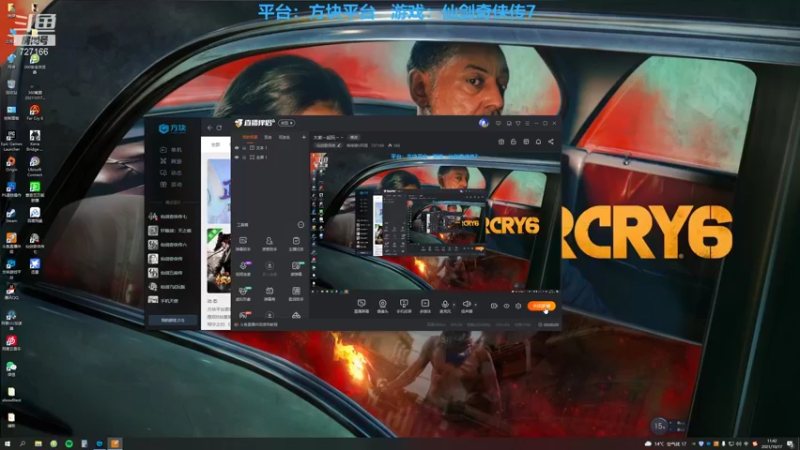Open the lower game cover thumbnail with green badge
The height and width of the screenshot is (450, 800).
(219, 260)
